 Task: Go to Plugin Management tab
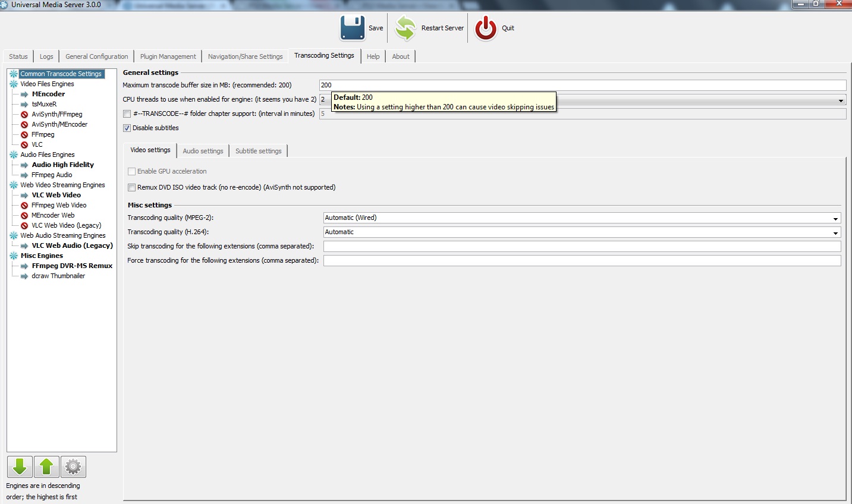(x=168, y=56)
